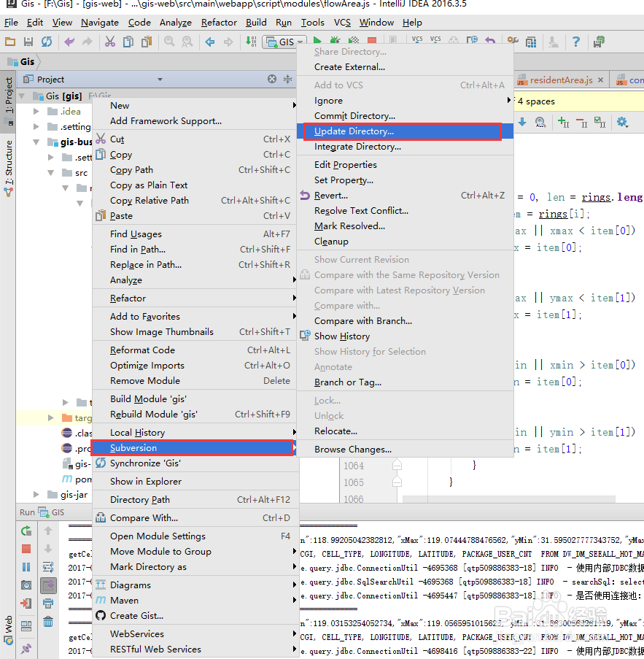This screenshot has width=644, height=659.
Task: Click the red Stop square in the Run panel
Action: click(x=26, y=549)
